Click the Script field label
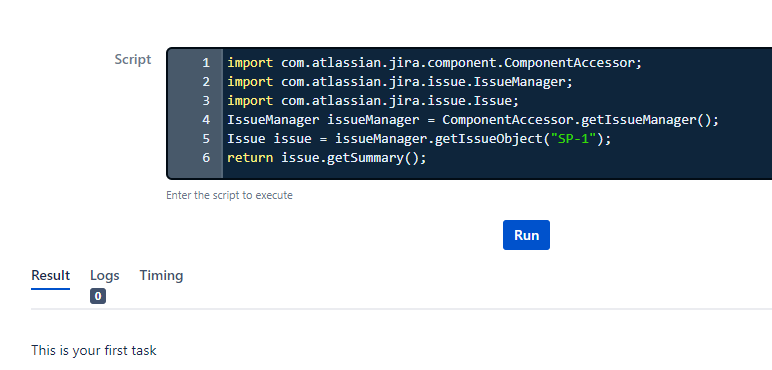This screenshot has width=772, height=370. 132,60
